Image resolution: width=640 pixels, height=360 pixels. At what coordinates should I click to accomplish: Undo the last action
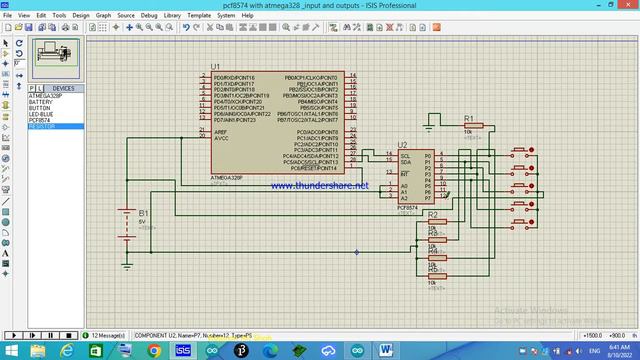(x=186, y=27)
